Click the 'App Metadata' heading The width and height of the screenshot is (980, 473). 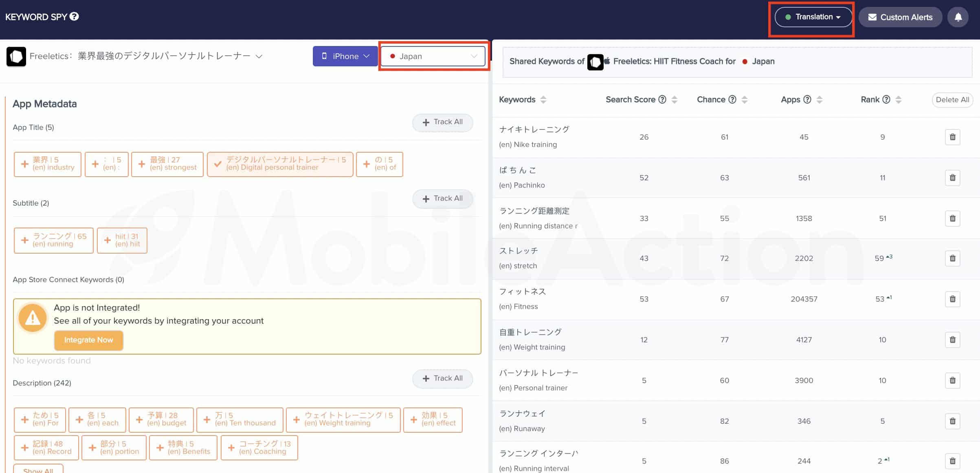45,104
